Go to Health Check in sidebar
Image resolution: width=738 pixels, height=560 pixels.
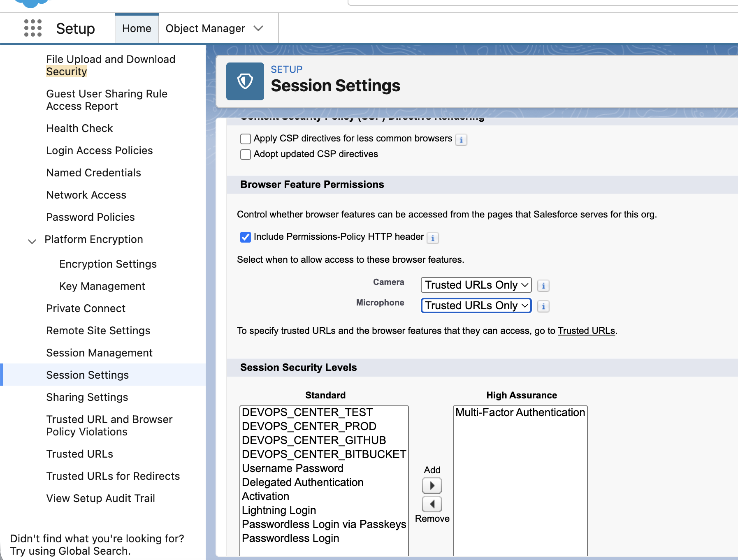[x=79, y=128]
